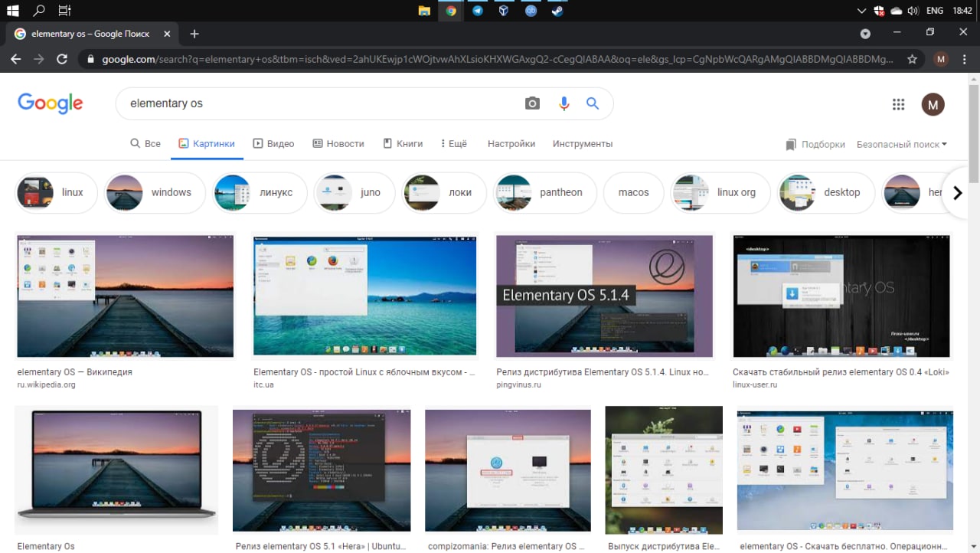Open the Google account avatar on the page

[933, 105]
